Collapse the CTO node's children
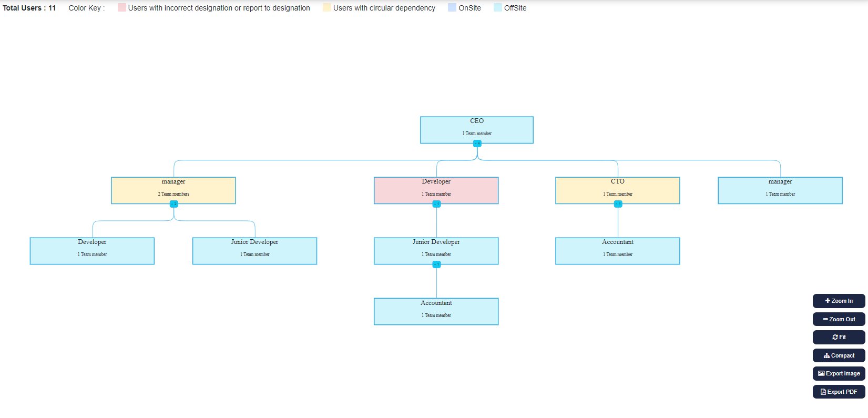This screenshot has width=868, height=418. coord(618,204)
